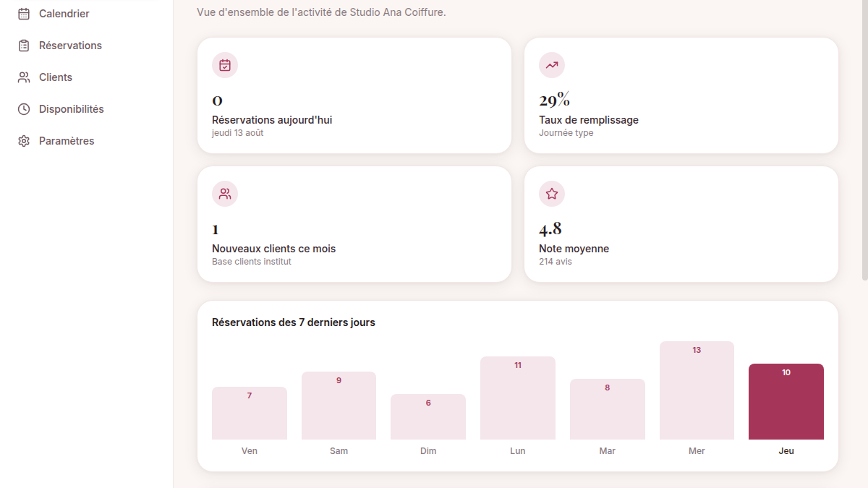
Task: Click the Clients people icon in the sidebar
Action: [24, 77]
